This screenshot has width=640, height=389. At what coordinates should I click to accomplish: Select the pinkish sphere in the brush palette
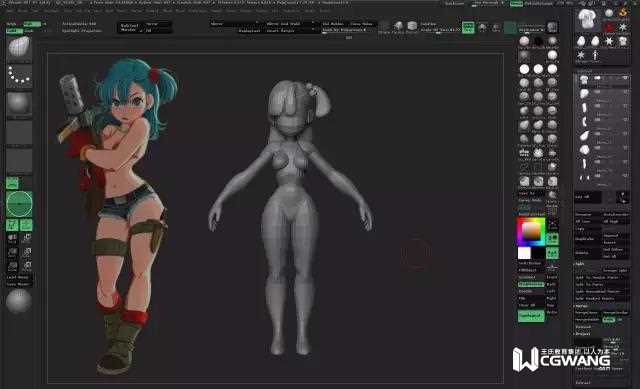click(x=524, y=41)
